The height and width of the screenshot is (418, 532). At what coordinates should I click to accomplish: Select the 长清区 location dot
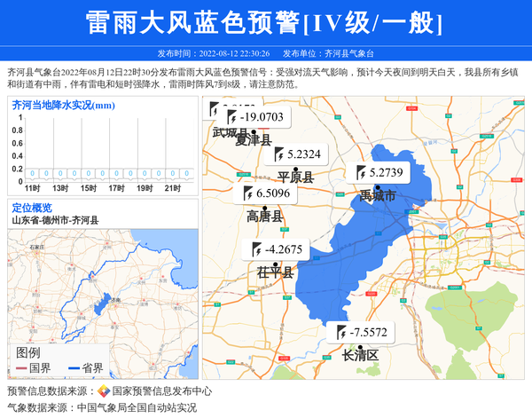point(360,348)
